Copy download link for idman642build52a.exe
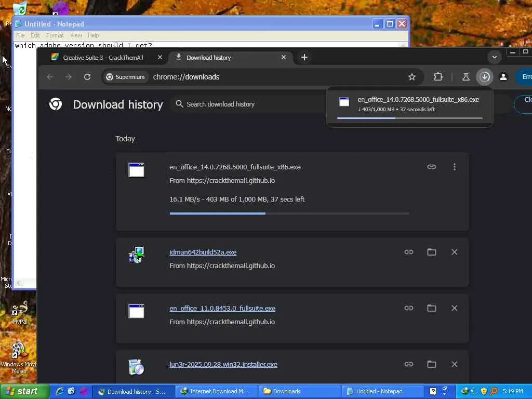Viewport: 532px width, 399px height. [x=409, y=252]
